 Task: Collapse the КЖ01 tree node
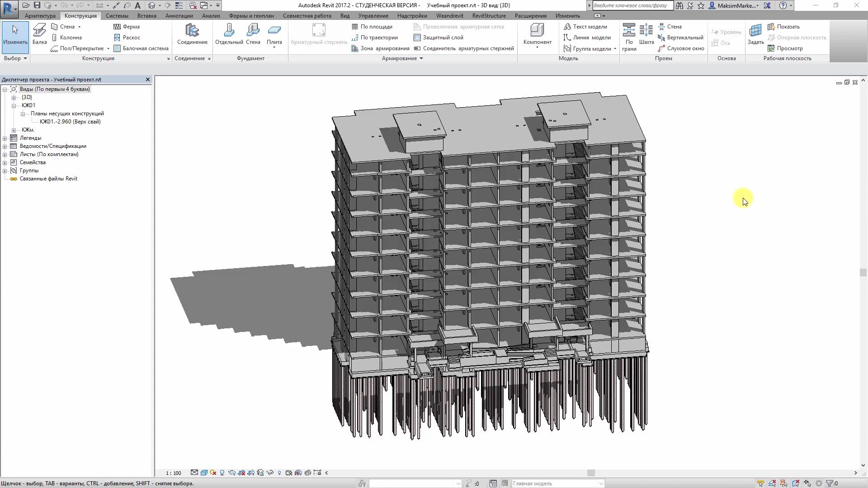point(14,105)
